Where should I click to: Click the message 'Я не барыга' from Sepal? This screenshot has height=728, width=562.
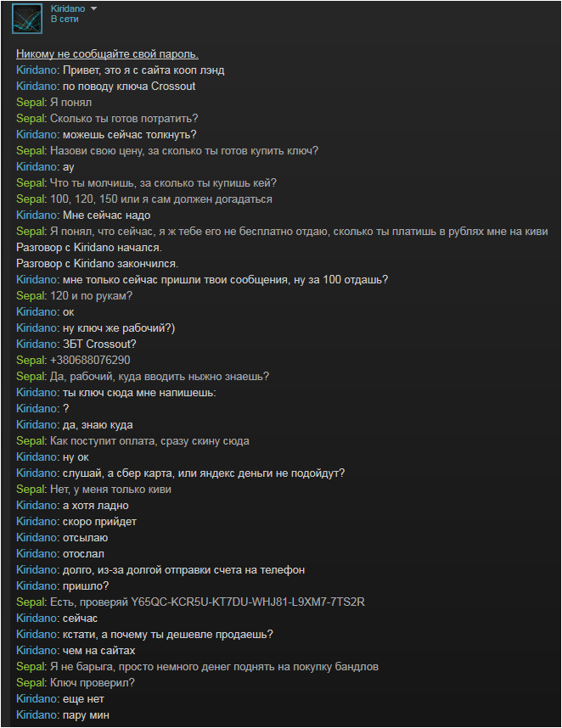[x=214, y=667]
